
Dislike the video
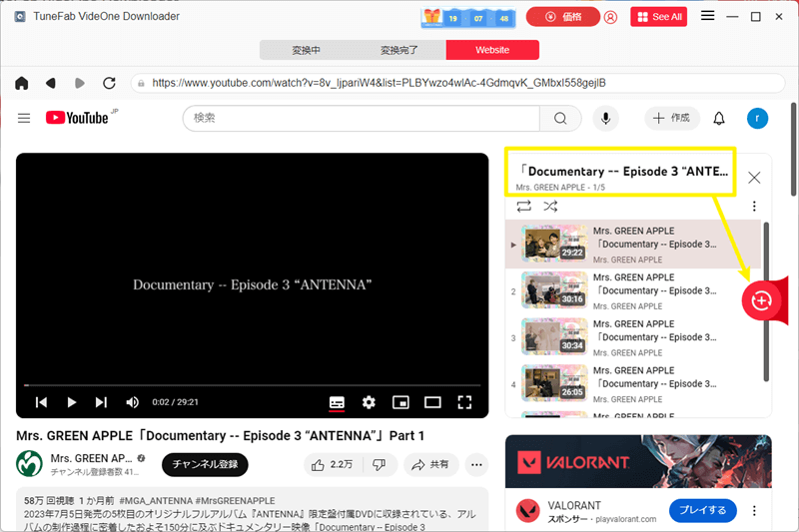pyautogui.click(x=380, y=464)
